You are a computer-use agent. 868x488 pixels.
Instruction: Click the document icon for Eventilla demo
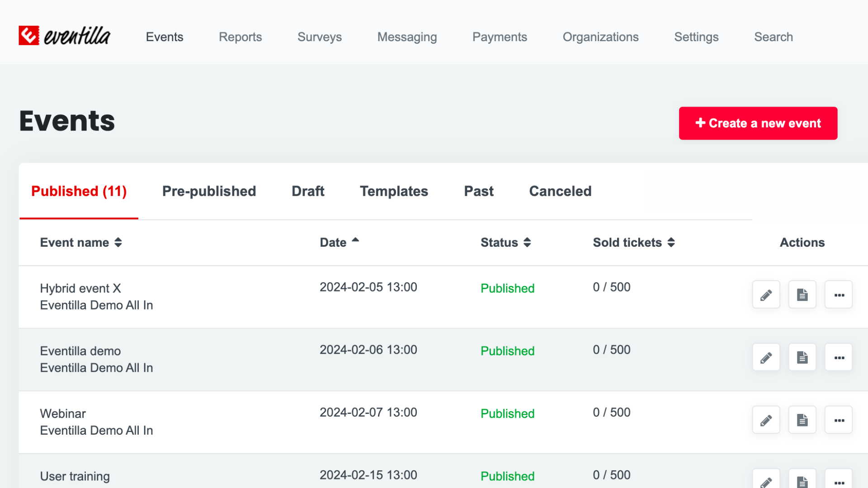coord(802,357)
